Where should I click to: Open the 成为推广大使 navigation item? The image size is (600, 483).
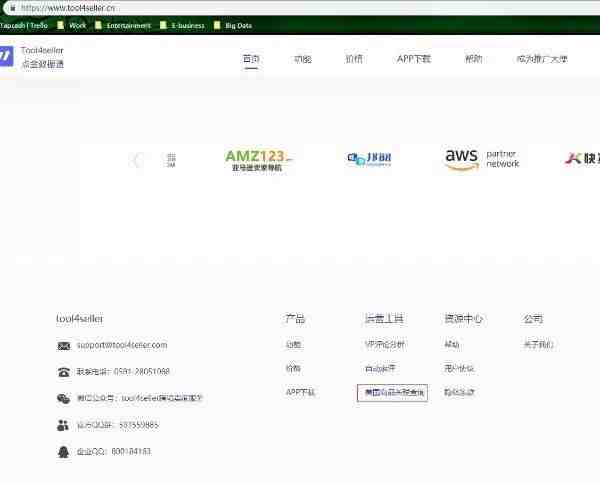541,59
